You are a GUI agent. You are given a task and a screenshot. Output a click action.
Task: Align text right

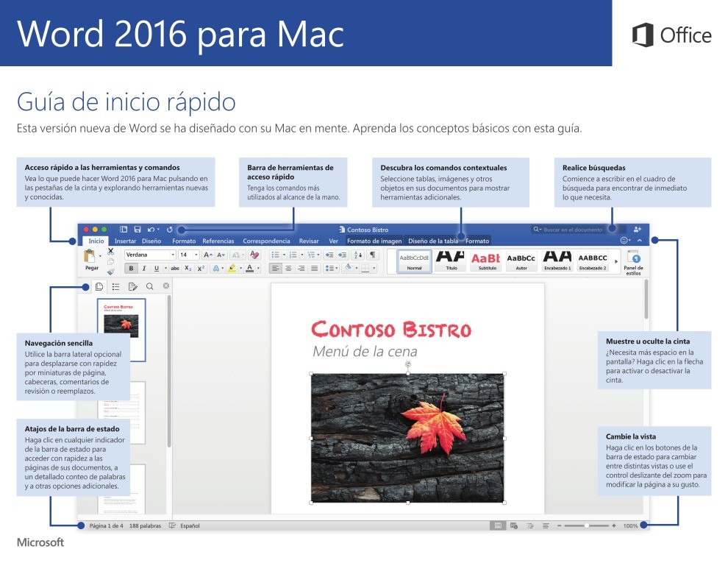[301, 269]
